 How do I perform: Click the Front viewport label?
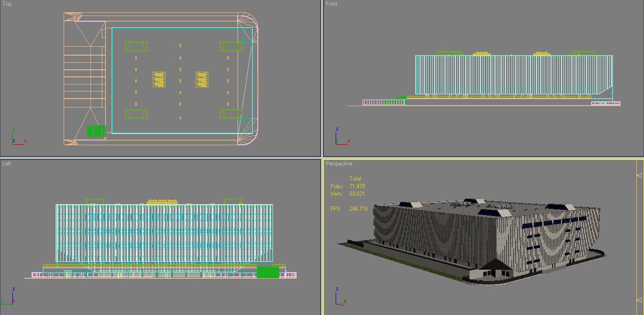[x=332, y=4]
